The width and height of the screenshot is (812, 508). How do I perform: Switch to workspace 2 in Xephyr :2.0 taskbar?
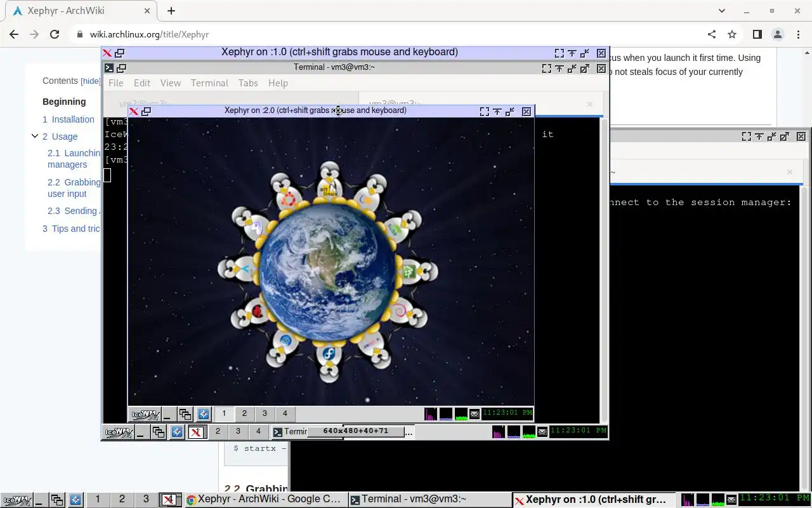click(244, 414)
